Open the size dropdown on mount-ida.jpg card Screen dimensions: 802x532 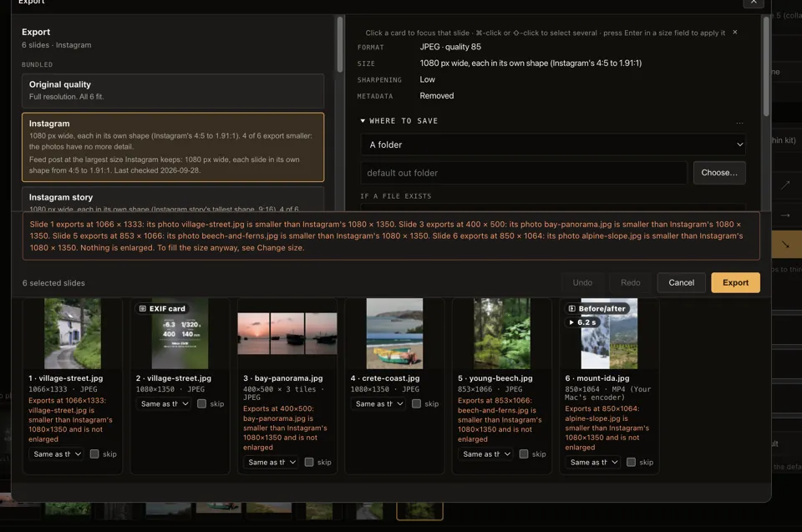coord(593,462)
